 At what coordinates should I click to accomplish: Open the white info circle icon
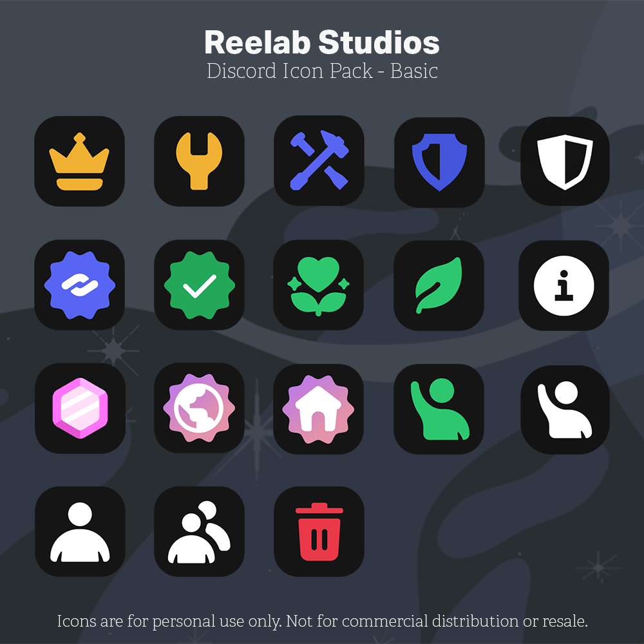564,285
